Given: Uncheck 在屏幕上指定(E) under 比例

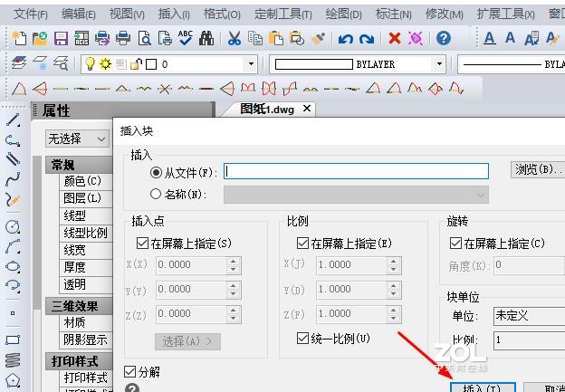Looking at the screenshot, I should click(x=302, y=244).
